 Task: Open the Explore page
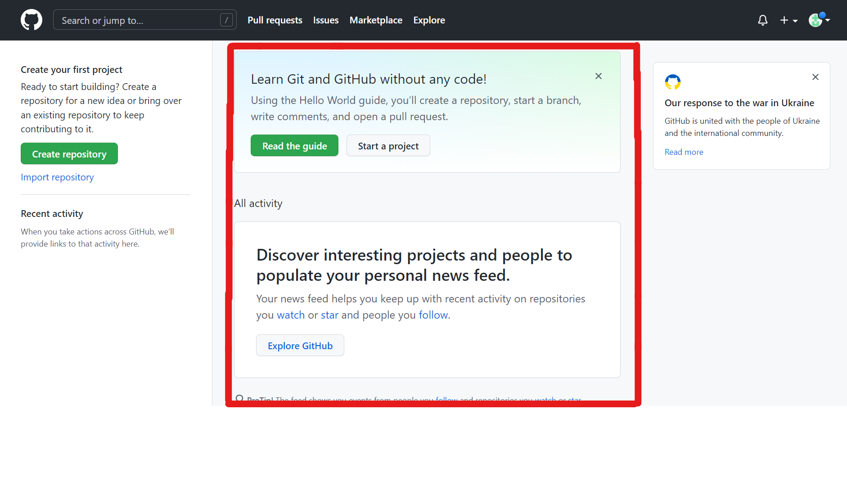[429, 20]
